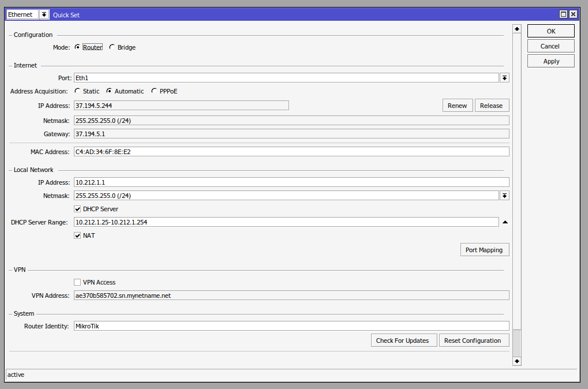
Task: Enable the VPN Access checkbox
Action: click(77, 282)
